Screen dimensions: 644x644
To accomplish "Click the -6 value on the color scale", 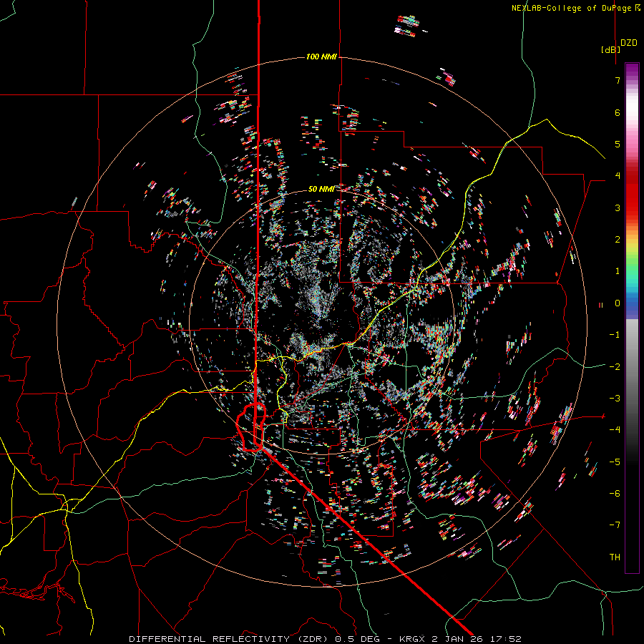I will (615, 494).
